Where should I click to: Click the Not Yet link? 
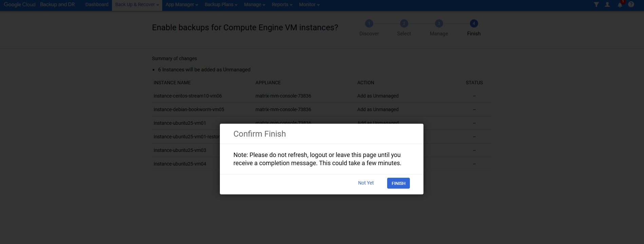click(366, 183)
